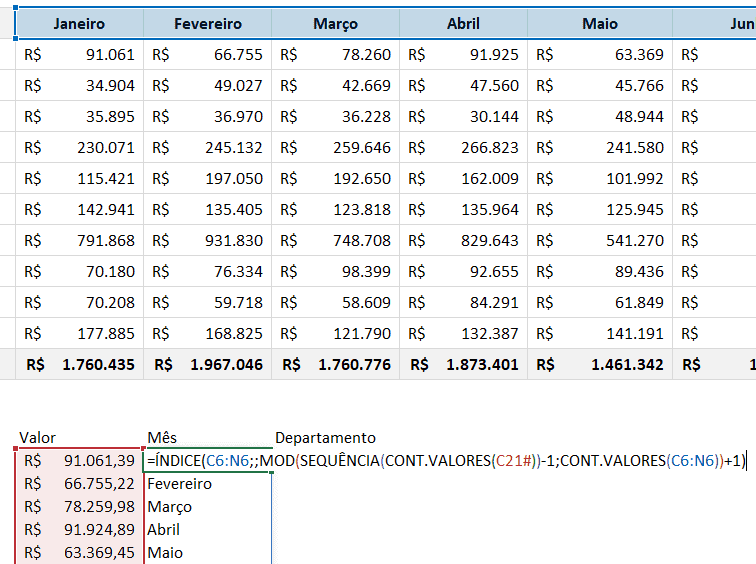This screenshot has width=756, height=564.
Task: Click the Valor cell 63.369,45
Action: coord(80,552)
